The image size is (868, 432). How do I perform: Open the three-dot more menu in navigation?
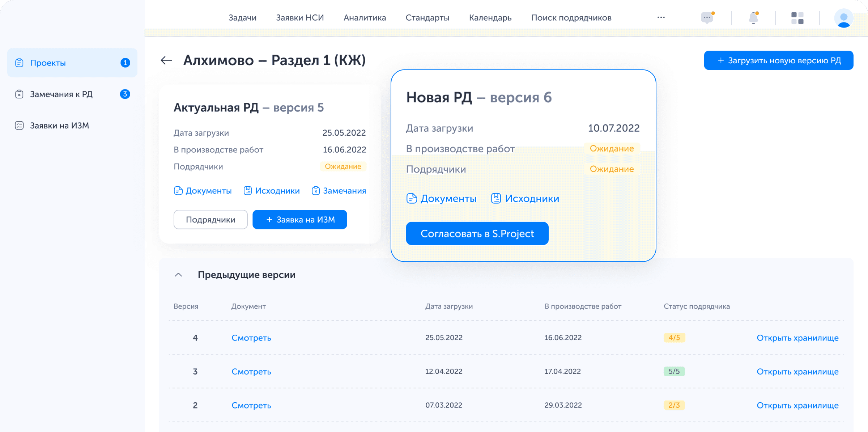tap(661, 18)
